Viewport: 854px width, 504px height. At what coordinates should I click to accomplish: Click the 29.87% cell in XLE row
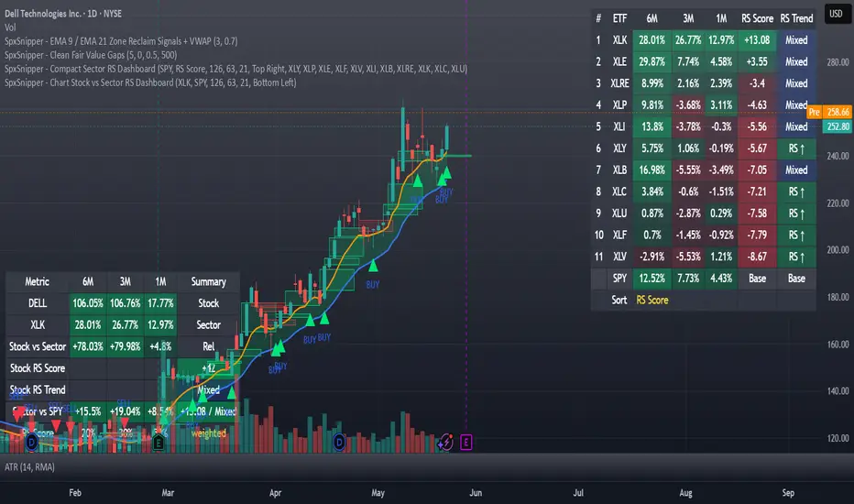click(651, 61)
